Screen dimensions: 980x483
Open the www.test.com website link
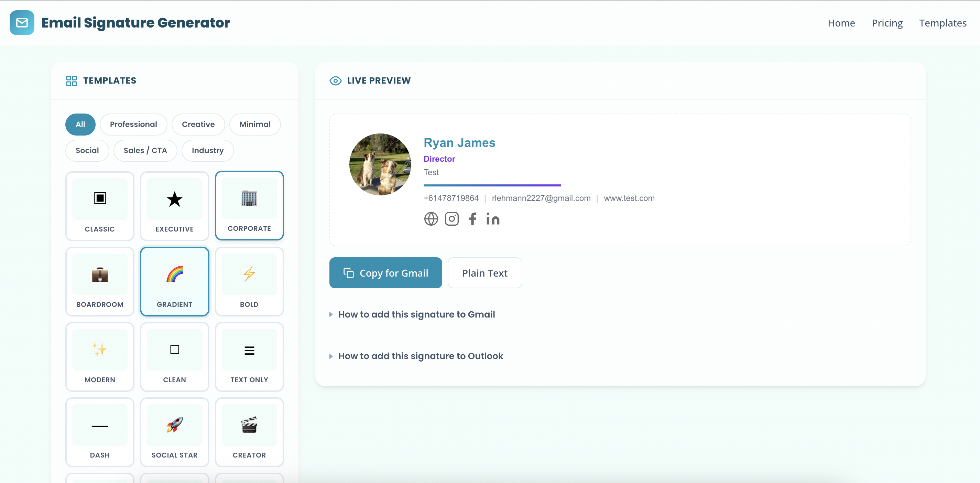coord(629,198)
